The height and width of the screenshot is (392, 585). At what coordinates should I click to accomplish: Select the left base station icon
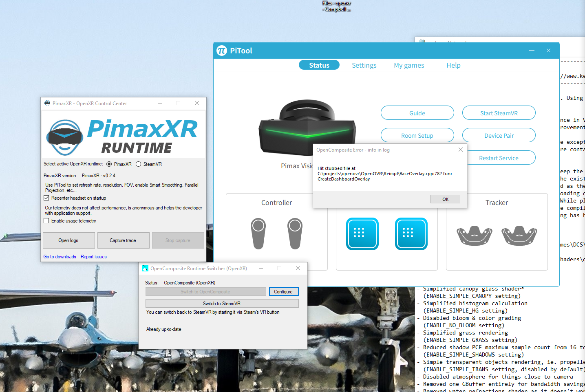pyautogui.click(x=362, y=233)
